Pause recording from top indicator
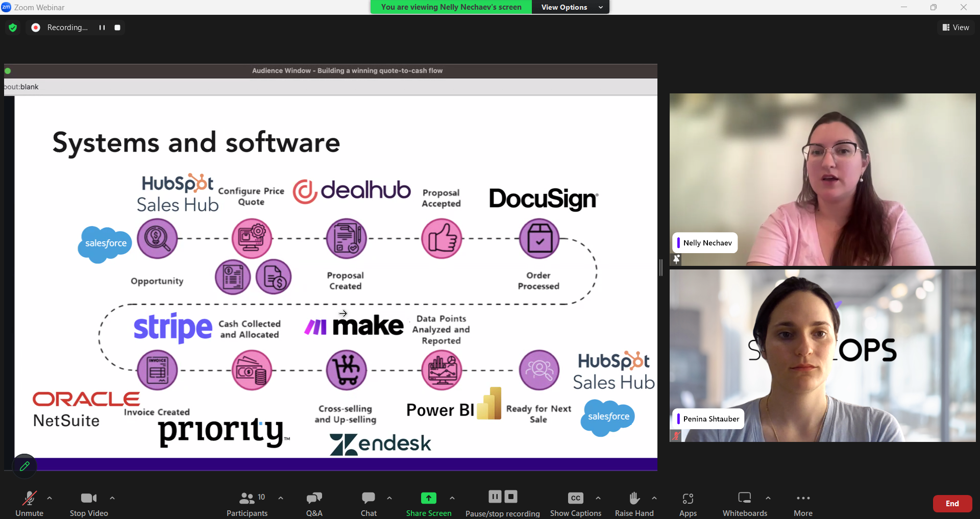This screenshot has height=519, width=980. [x=102, y=28]
